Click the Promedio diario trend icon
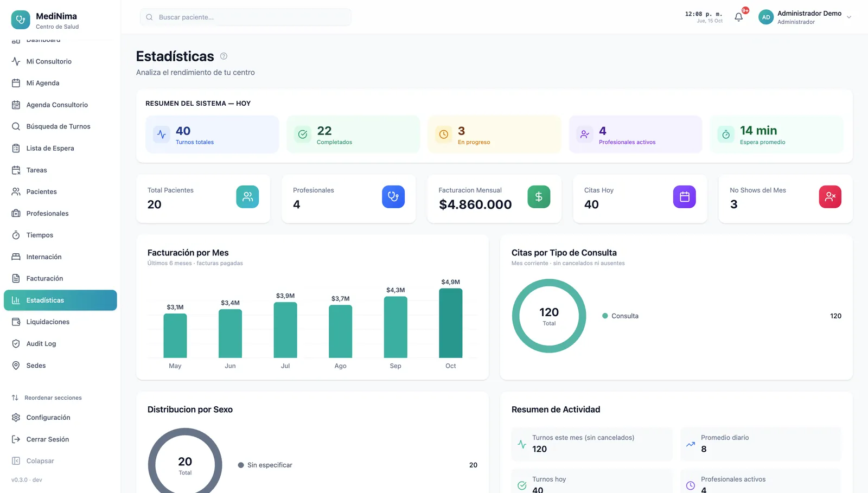Image resolution: width=868 pixels, height=493 pixels. point(691,444)
